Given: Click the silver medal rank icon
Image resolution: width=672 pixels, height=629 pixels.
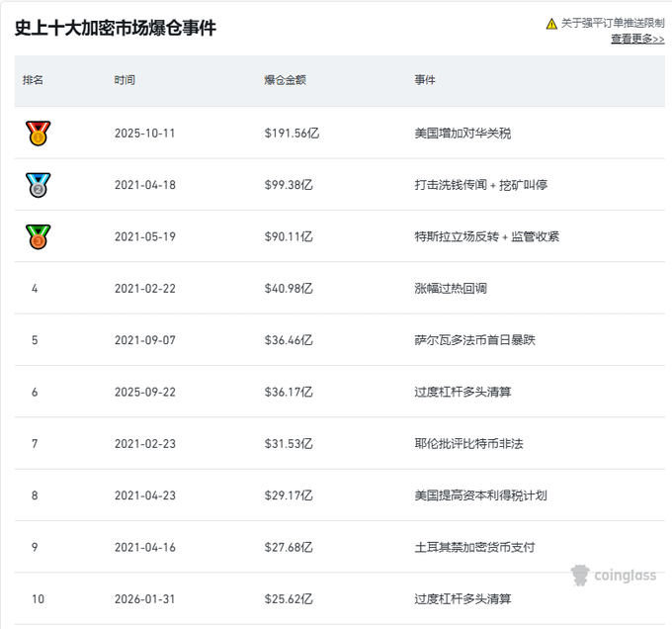Looking at the screenshot, I should (38, 185).
